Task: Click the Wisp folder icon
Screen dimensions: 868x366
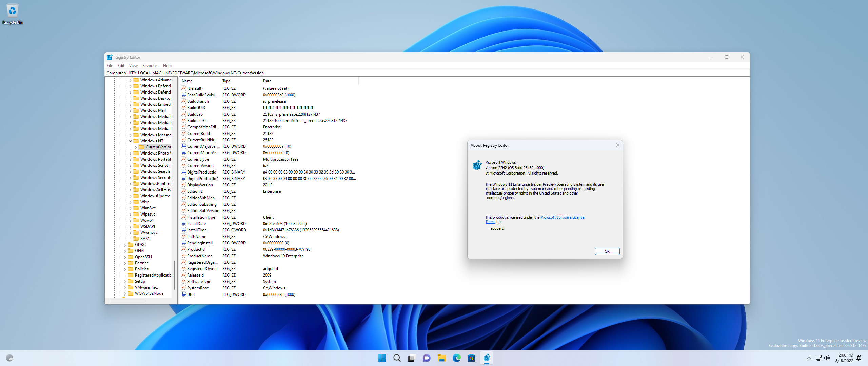Action: click(136, 202)
